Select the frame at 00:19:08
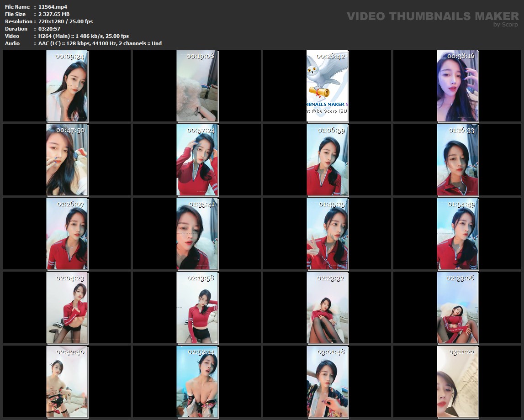 coord(197,86)
